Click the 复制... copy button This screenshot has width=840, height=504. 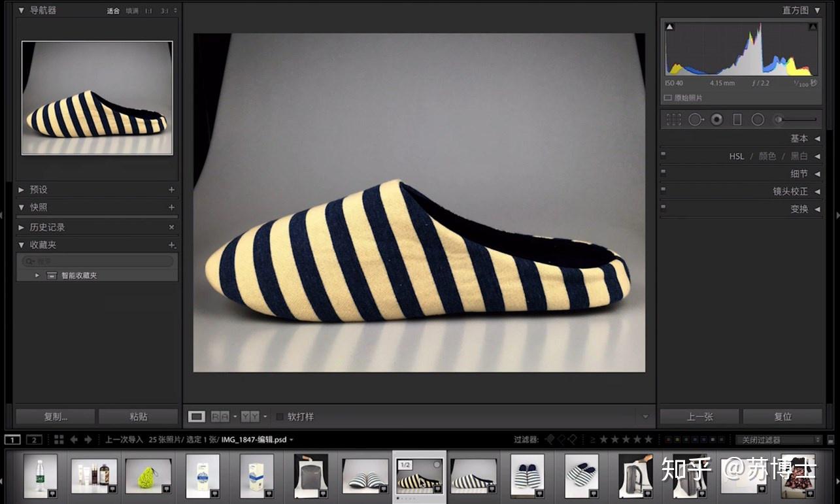[x=56, y=416]
